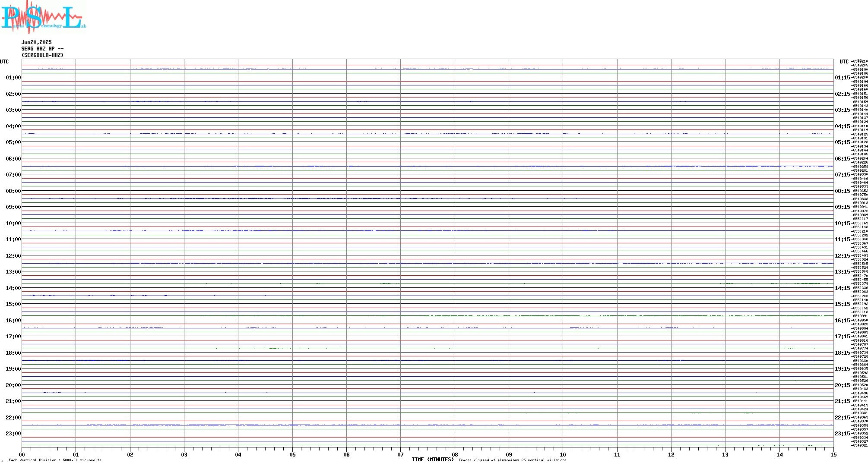Click the "01:00" hour label

[x=13, y=78]
